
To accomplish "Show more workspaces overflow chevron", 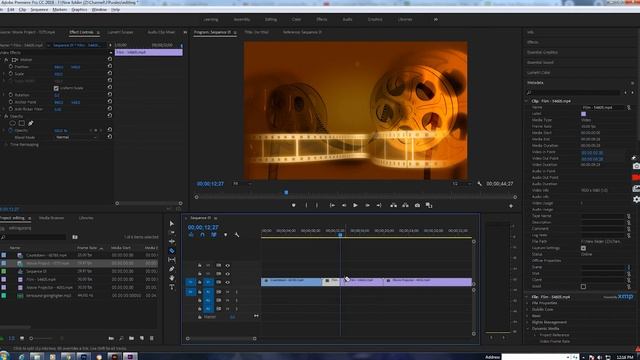I will point(436,19).
